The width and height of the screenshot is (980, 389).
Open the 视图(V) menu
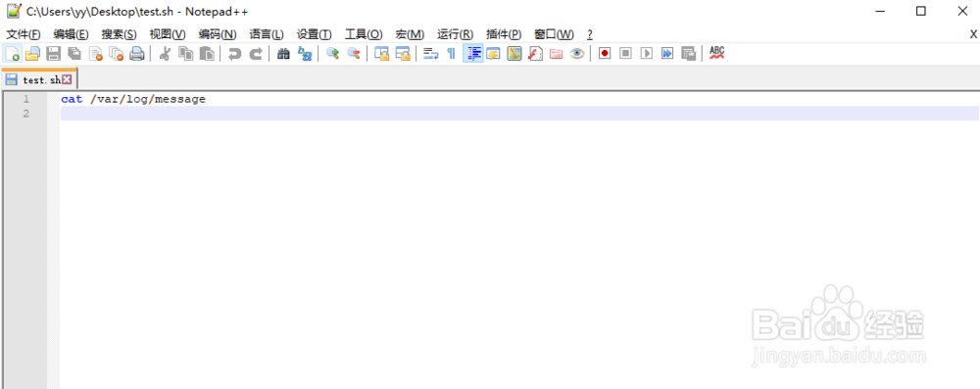tap(168, 34)
